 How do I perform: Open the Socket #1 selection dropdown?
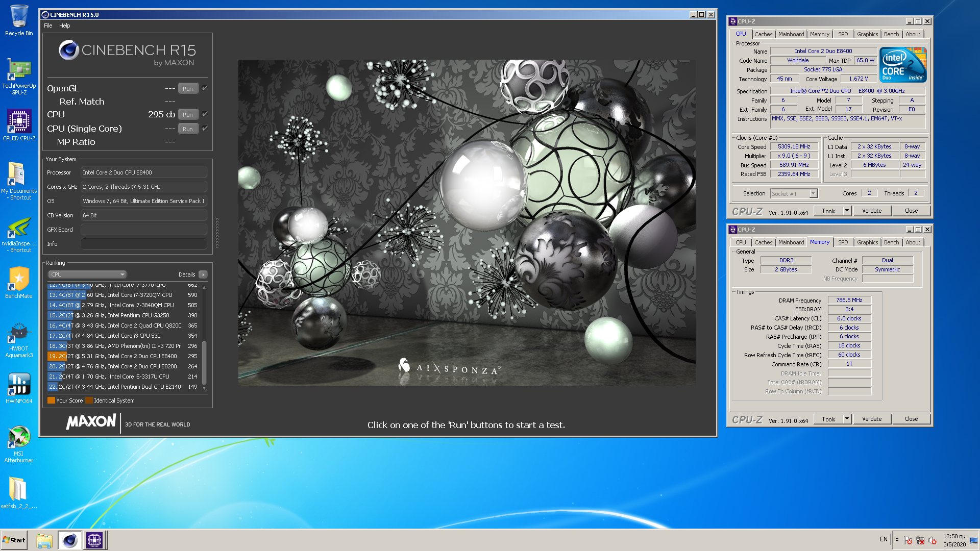point(794,194)
